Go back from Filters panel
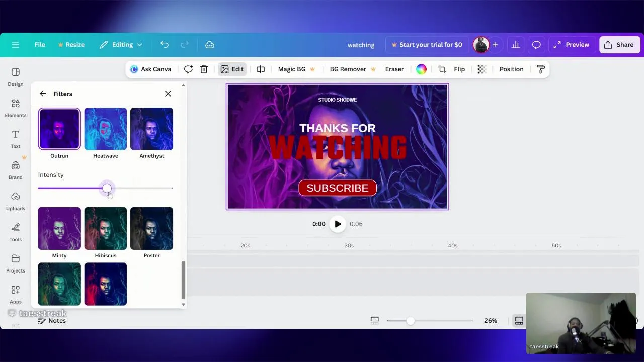Image resolution: width=644 pixels, height=362 pixels. [x=43, y=94]
